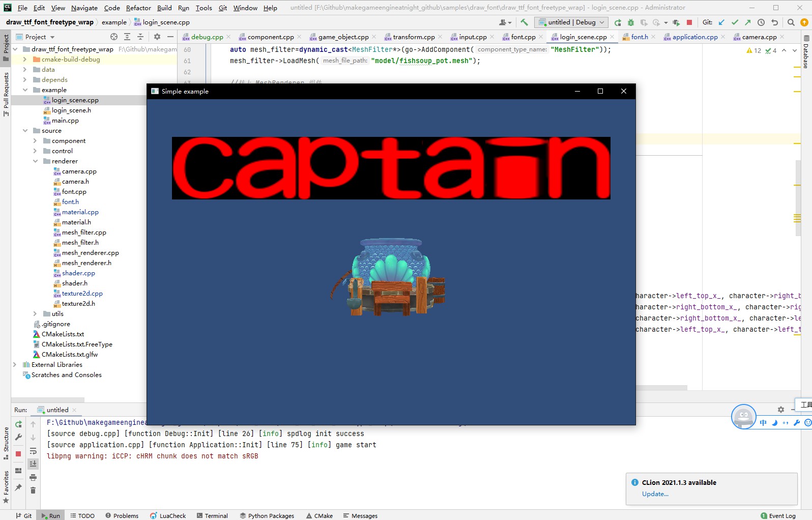Viewport: 812px width, 520px height.
Task: Open Search Everywhere magnifier icon
Action: (791, 22)
